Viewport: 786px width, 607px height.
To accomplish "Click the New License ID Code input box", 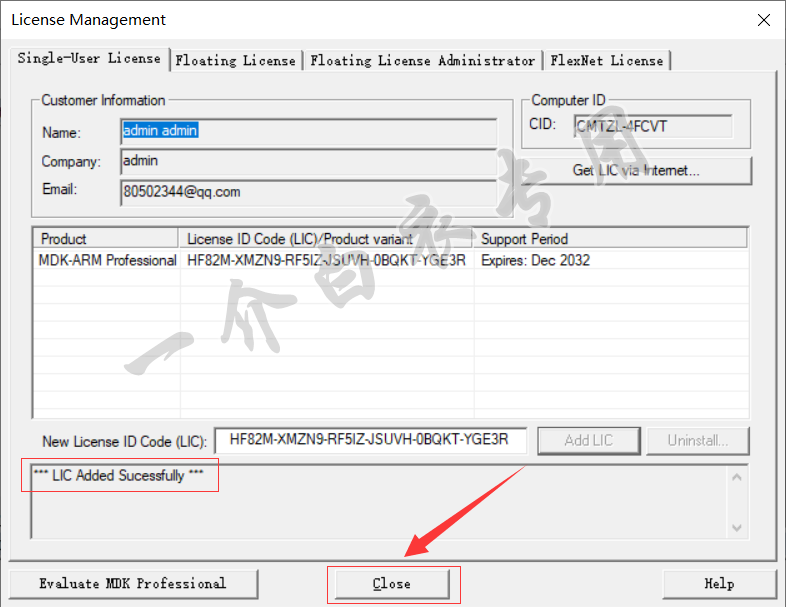I will click(371, 441).
